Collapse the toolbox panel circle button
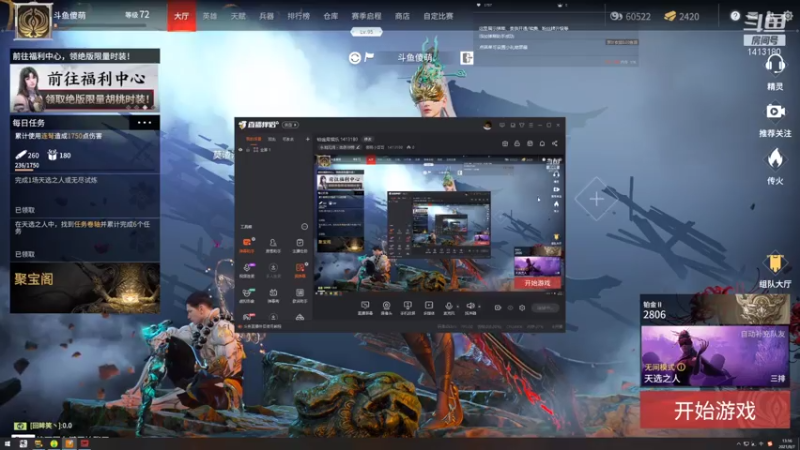The image size is (800, 450). 305,227
